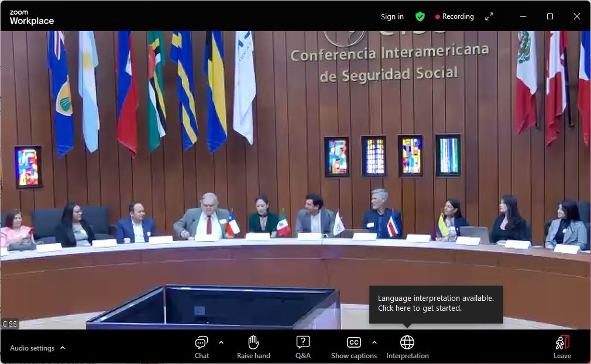Click the red Recording indicator
Image resolution: width=591 pixels, height=364 pixels.
(x=455, y=16)
